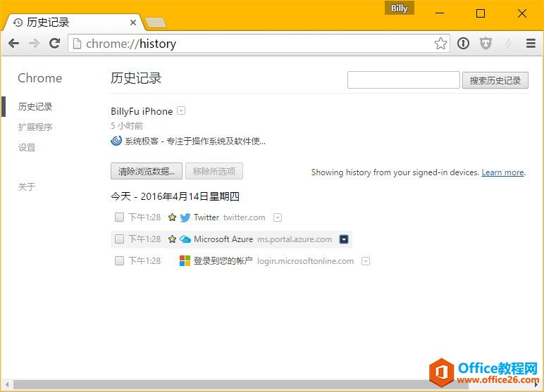Open the dropdown for the 登录到您的帐户 entry
544x392 pixels.
coord(366,261)
